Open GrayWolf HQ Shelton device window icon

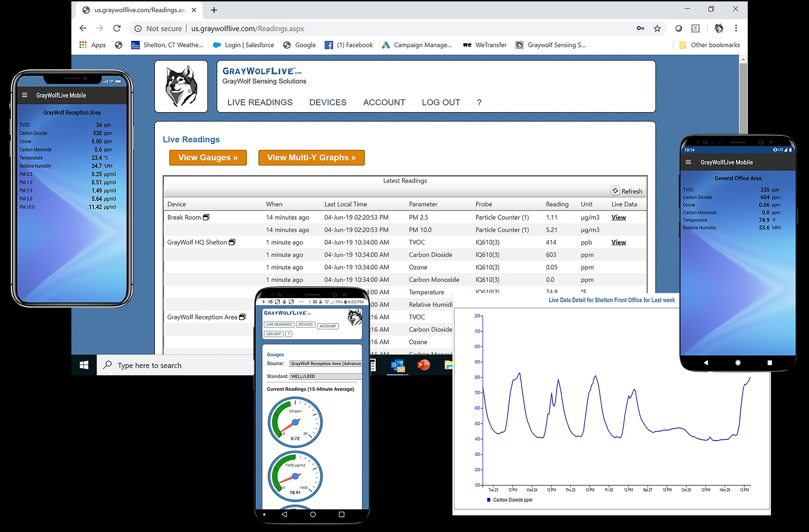point(232,242)
